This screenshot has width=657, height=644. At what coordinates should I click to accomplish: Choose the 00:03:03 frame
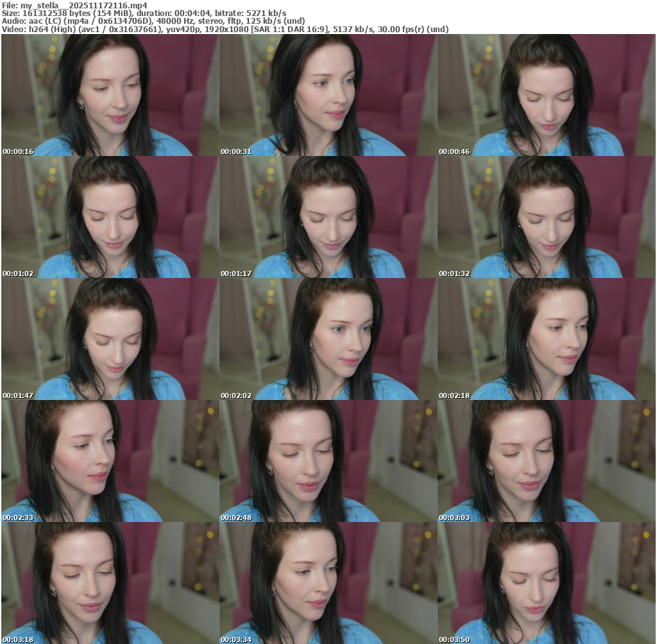point(547,461)
